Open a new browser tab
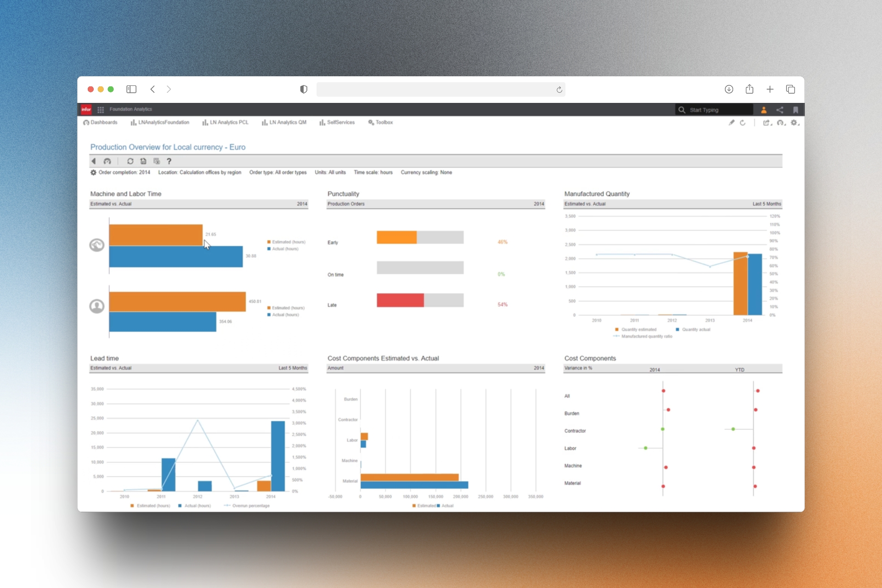Image resolution: width=882 pixels, height=588 pixels. (770, 89)
